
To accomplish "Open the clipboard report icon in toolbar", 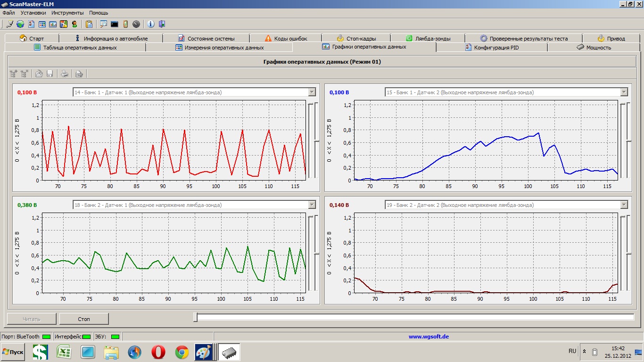I will [x=89, y=24].
